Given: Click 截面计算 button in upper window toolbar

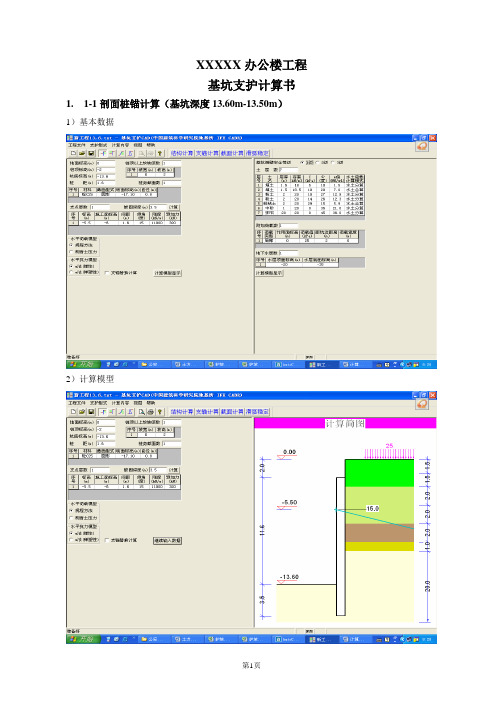Looking at the screenshot, I should pyautogui.click(x=232, y=153).
